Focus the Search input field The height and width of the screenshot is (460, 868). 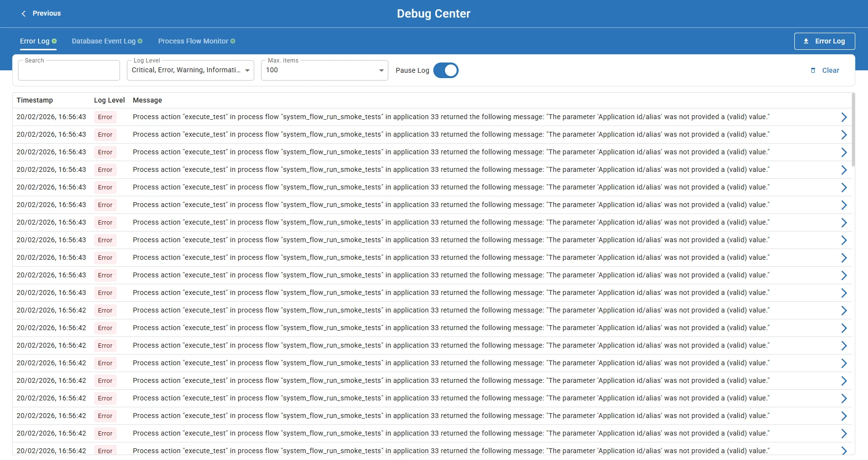click(69, 70)
